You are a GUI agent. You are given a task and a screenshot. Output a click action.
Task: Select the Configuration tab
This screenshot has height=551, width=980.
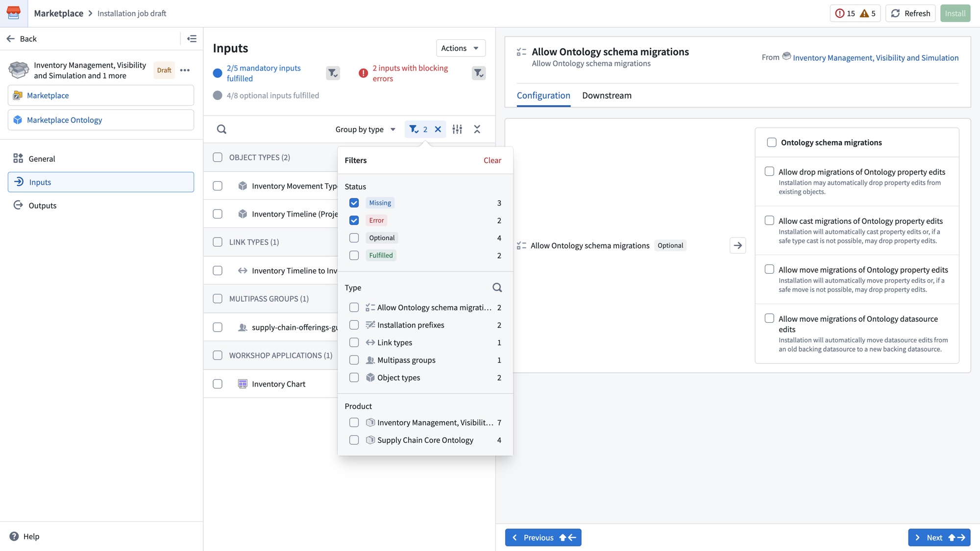tap(543, 96)
